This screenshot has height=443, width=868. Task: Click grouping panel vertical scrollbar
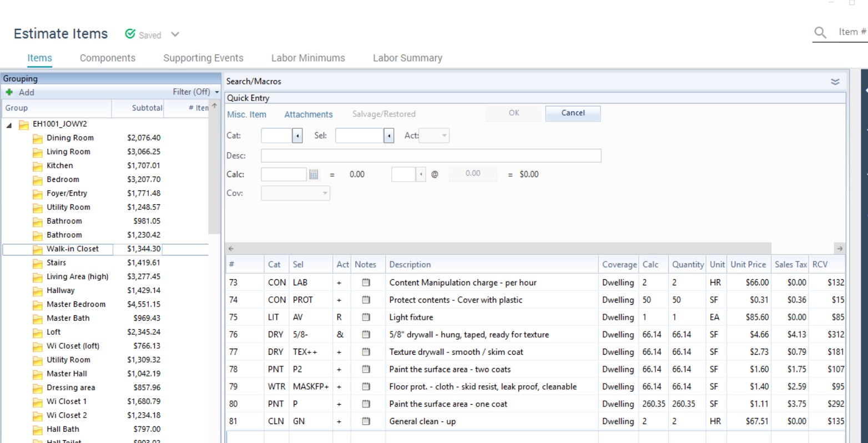(x=215, y=172)
